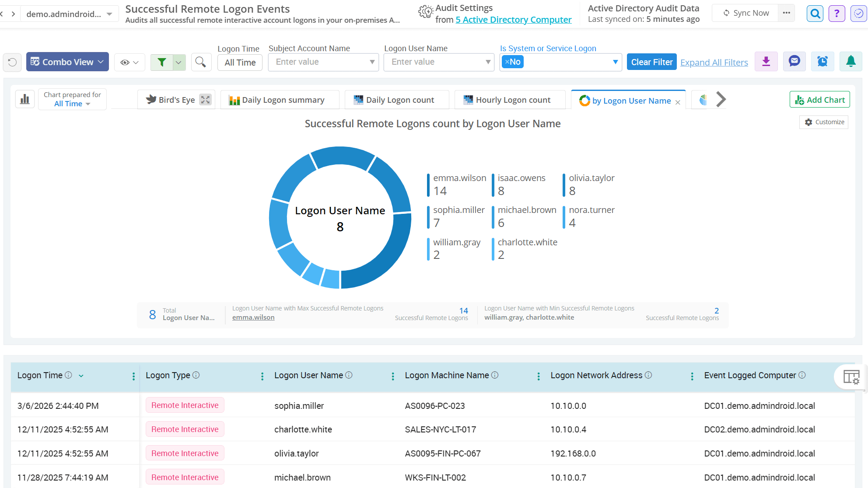
Task: Open the three-dot more options next to Sync Now
Action: pyautogui.click(x=786, y=13)
